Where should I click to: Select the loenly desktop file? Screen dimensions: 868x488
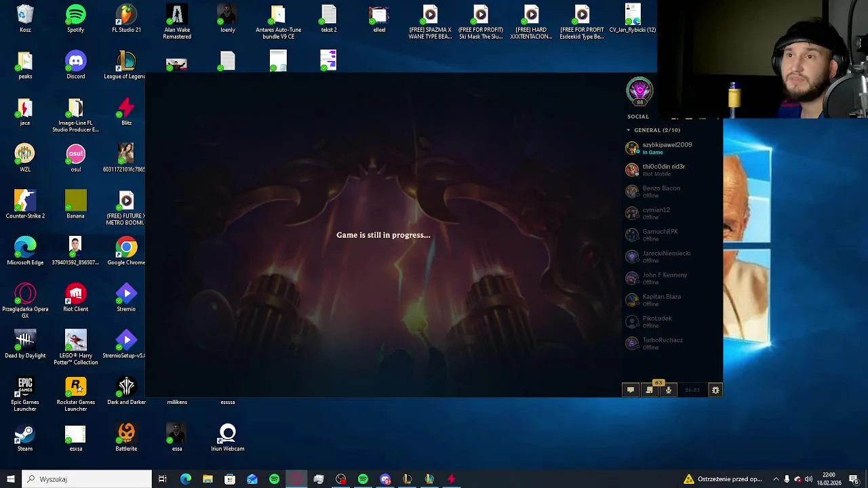[x=227, y=18]
